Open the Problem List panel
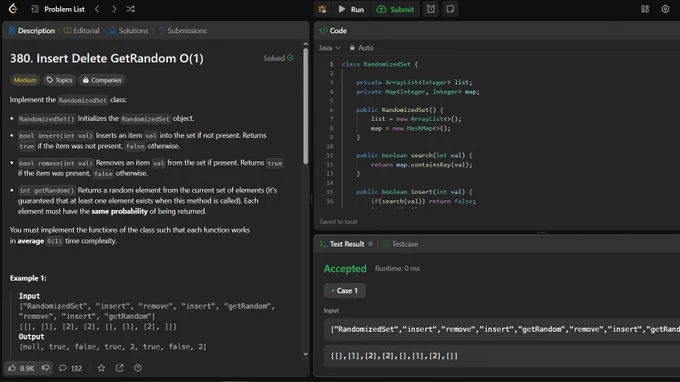Image resolution: width=680 pixels, height=382 pixels. coord(58,9)
